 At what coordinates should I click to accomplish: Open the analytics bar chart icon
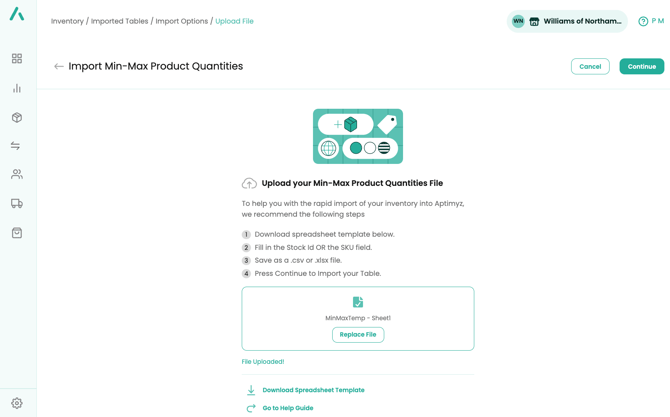click(x=17, y=88)
